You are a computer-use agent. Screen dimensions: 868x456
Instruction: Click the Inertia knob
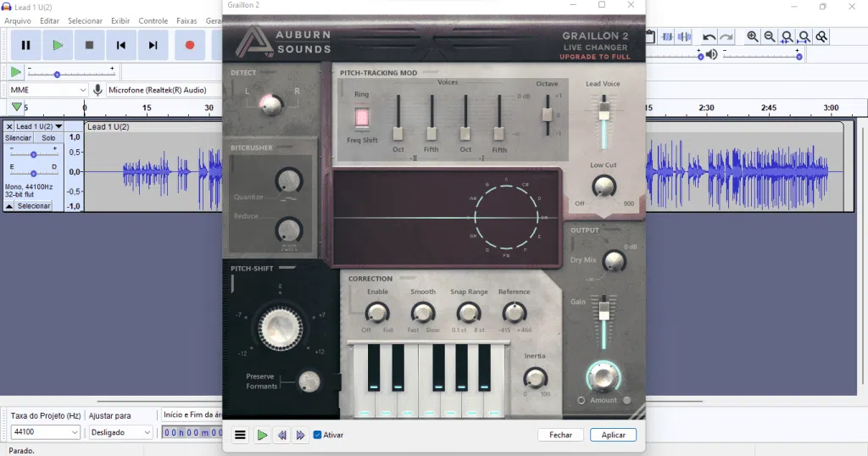[x=535, y=378]
